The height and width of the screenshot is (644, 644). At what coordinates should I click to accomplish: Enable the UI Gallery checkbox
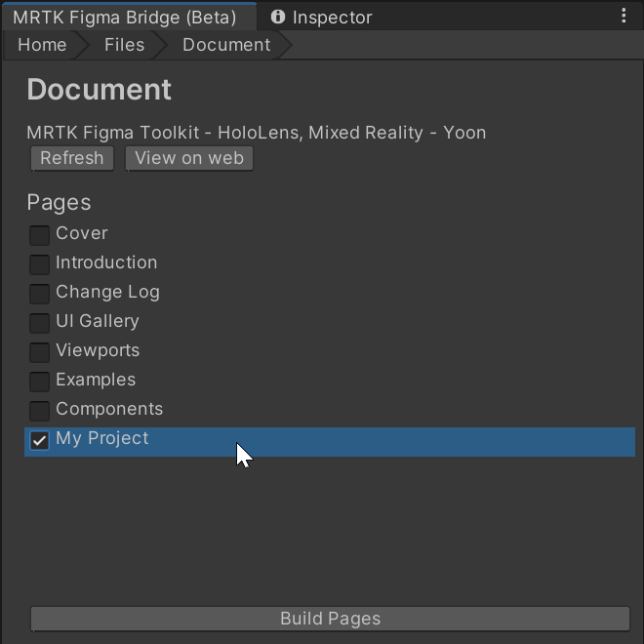[39, 323]
